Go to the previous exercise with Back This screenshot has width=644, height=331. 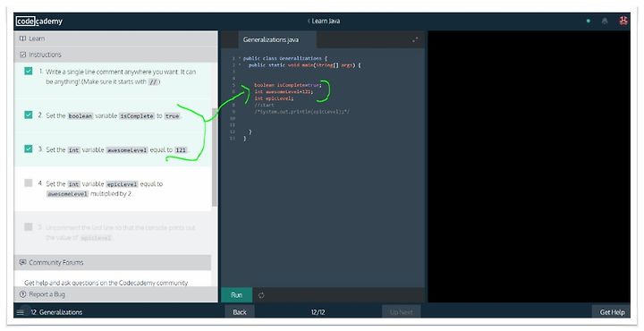240,312
